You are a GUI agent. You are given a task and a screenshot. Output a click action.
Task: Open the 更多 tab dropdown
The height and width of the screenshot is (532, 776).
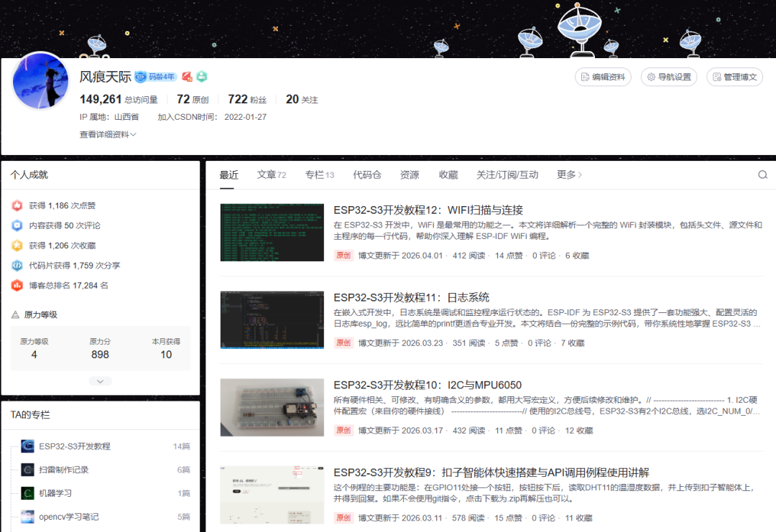[x=569, y=174]
